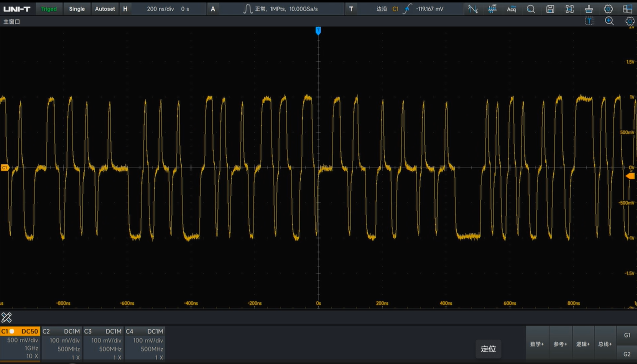Expand the 参考+ reference menu
Image resolution: width=637 pixels, height=364 pixels.
point(560,344)
